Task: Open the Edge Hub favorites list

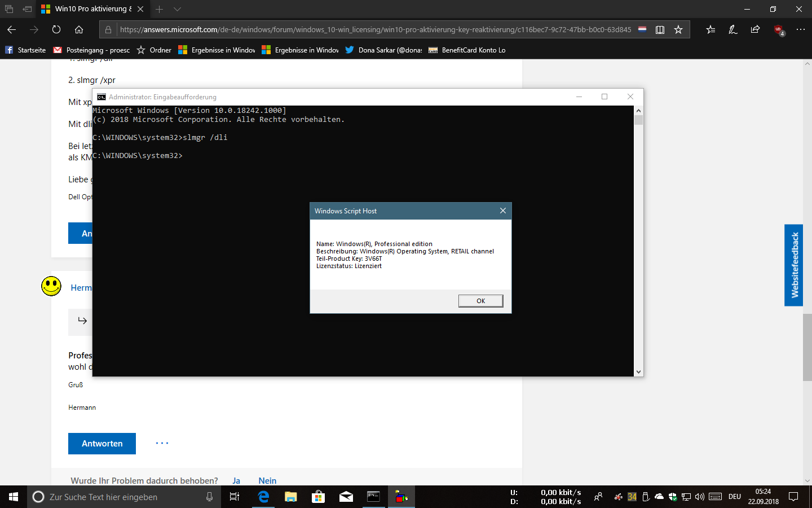Action: coord(710,29)
